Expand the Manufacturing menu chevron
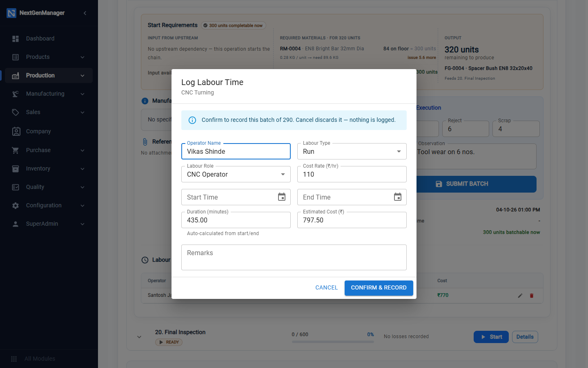Image resolution: width=588 pixels, height=368 pixels. pyautogui.click(x=82, y=94)
